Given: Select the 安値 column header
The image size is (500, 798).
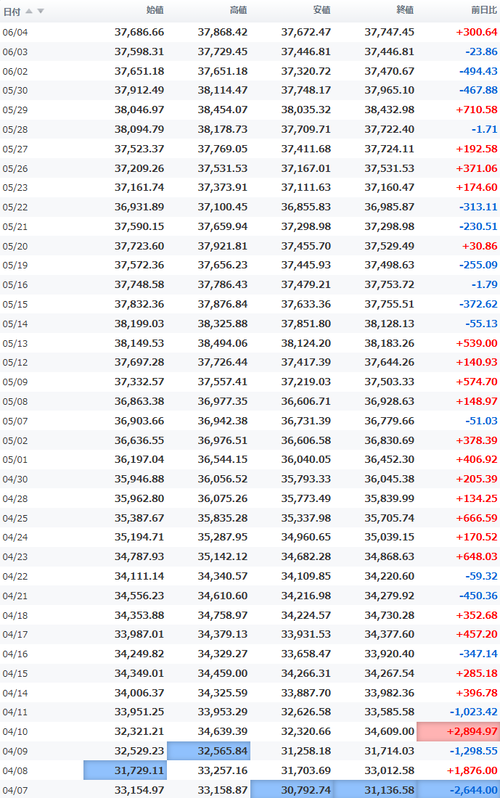Looking at the screenshot, I should 322,10.
